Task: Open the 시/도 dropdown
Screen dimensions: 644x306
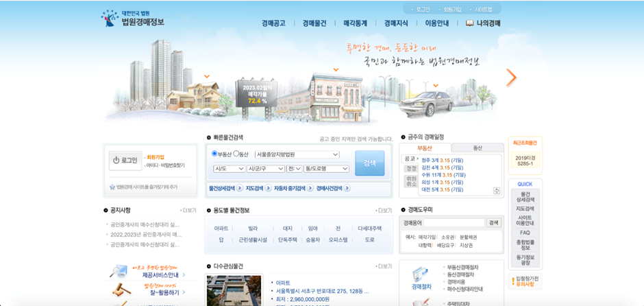Action: tap(229, 169)
